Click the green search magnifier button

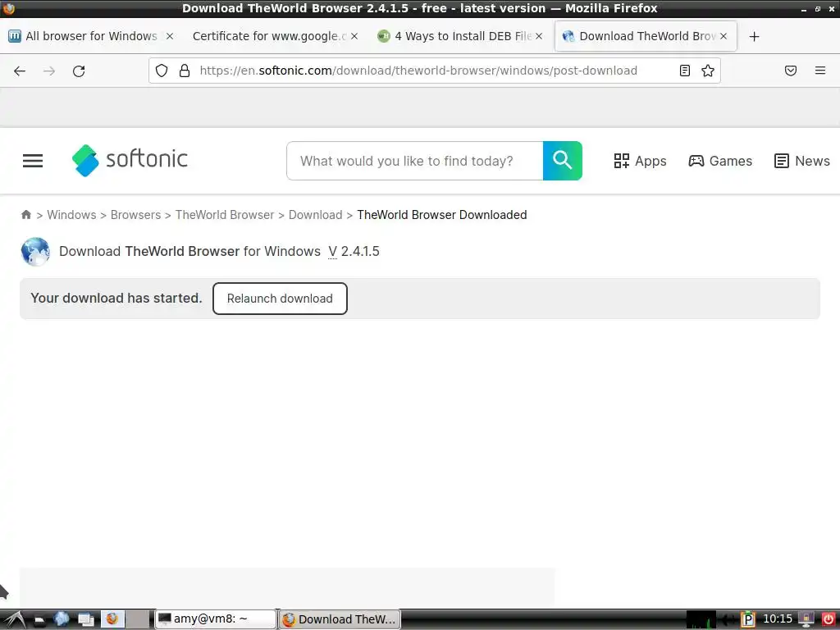[563, 161]
